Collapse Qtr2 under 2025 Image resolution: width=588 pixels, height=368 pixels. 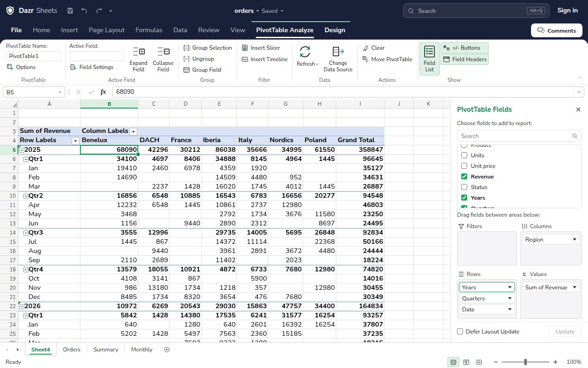(x=26, y=196)
